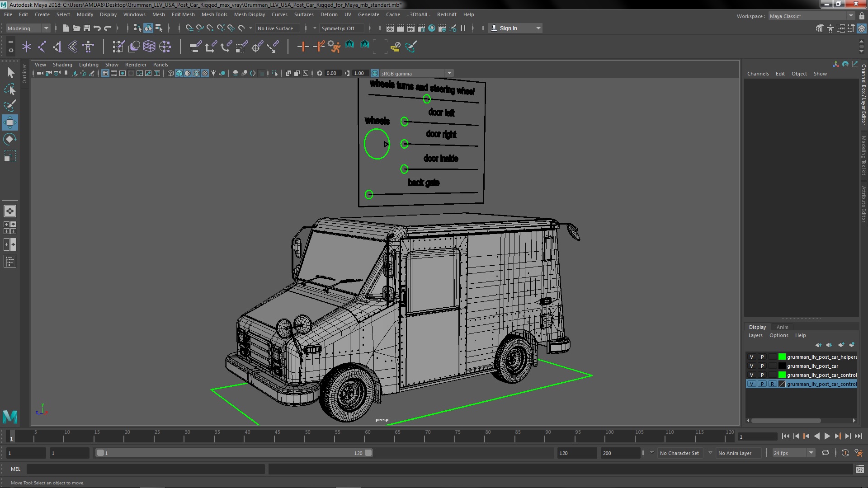Click the purple star shelf icon
The image size is (868, 488).
point(27,47)
